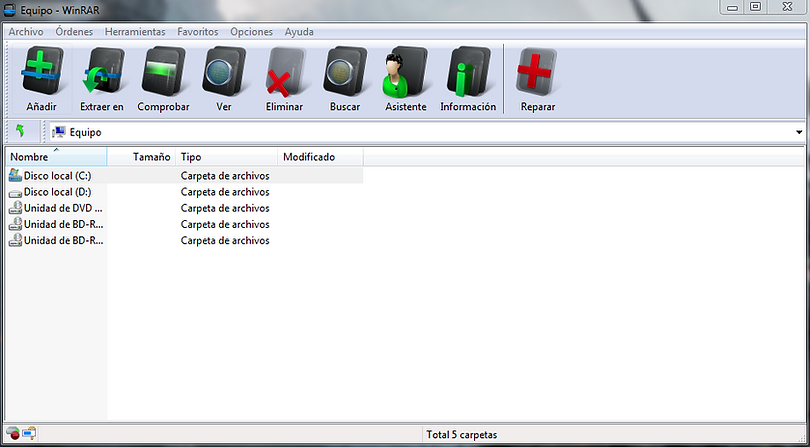Show archive Información icon
The width and height of the screenshot is (810, 447).
point(468,71)
